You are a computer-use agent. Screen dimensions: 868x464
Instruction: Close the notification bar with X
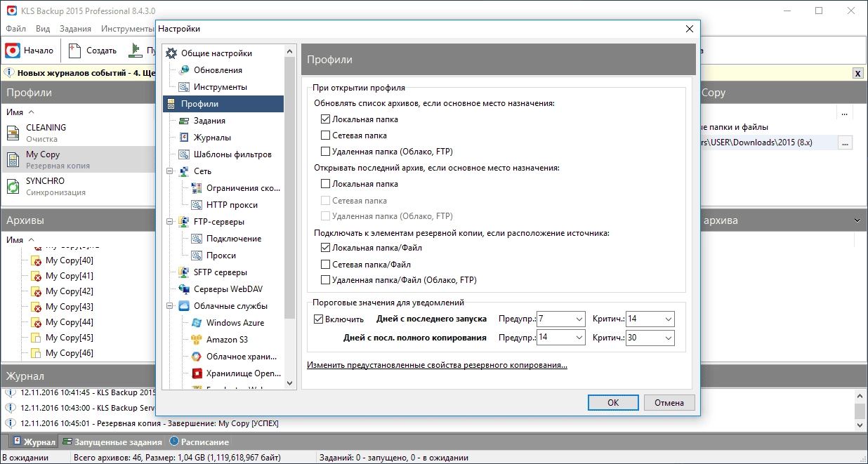(857, 73)
